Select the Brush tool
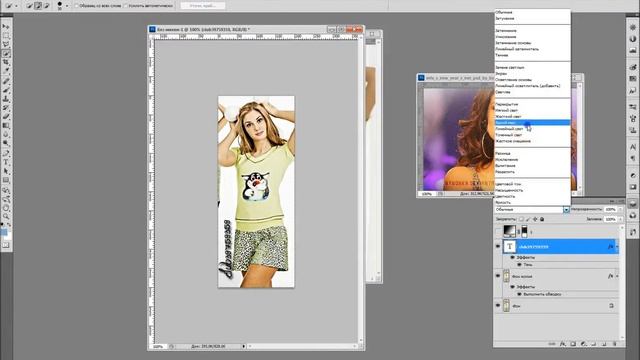 click(x=6, y=90)
